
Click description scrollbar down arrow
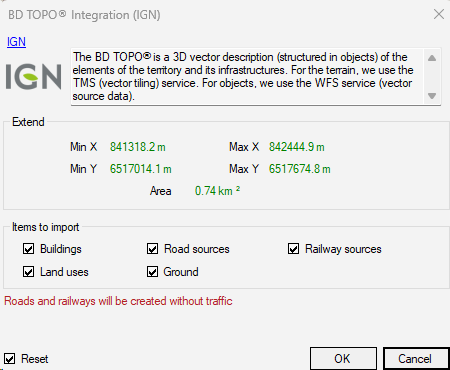pyautogui.click(x=432, y=96)
